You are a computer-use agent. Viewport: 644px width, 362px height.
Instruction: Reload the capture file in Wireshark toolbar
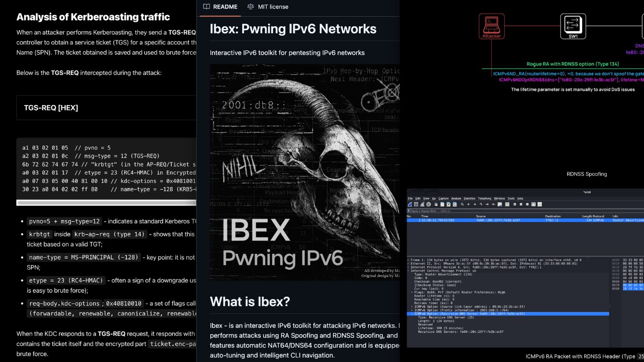[x=455, y=204]
